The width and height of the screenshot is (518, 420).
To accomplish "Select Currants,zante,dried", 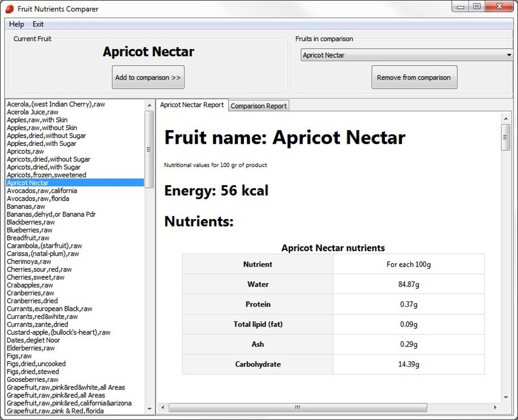I will click(x=75, y=325).
